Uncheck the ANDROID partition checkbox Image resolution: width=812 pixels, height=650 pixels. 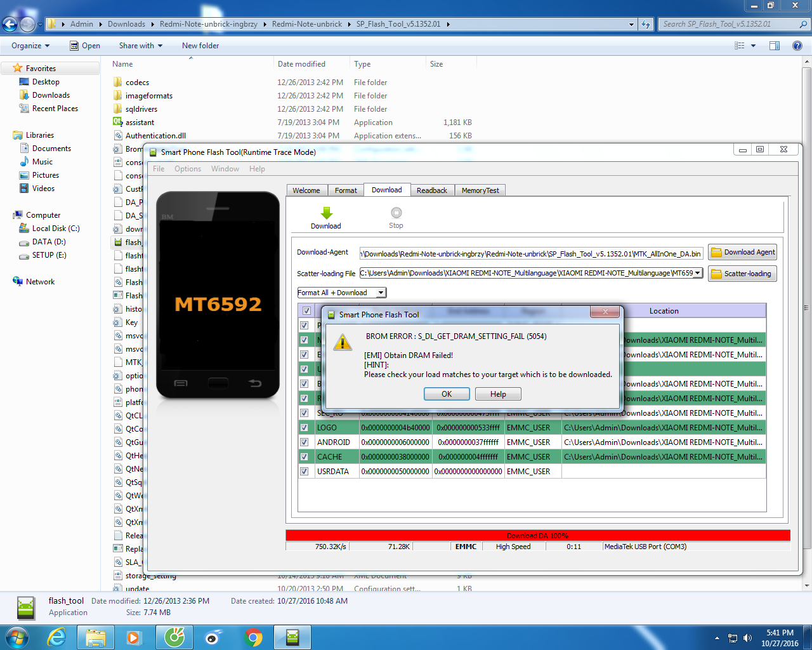[x=304, y=442]
